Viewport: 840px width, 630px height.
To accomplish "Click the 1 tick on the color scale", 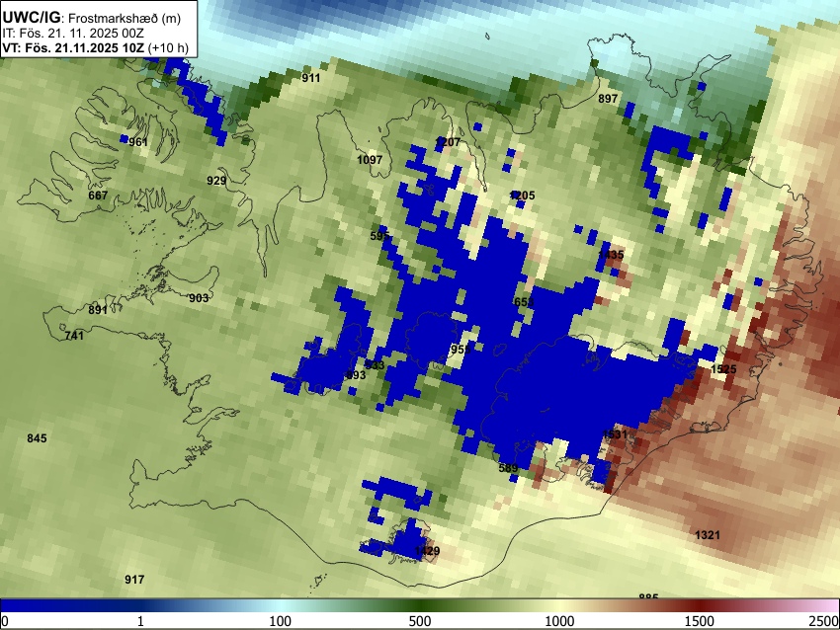I will coord(140,621).
